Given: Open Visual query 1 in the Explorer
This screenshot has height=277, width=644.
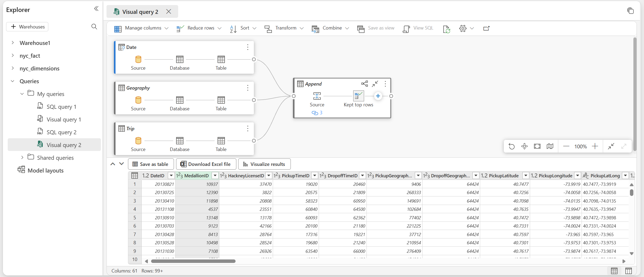Looking at the screenshot, I should click(x=64, y=120).
